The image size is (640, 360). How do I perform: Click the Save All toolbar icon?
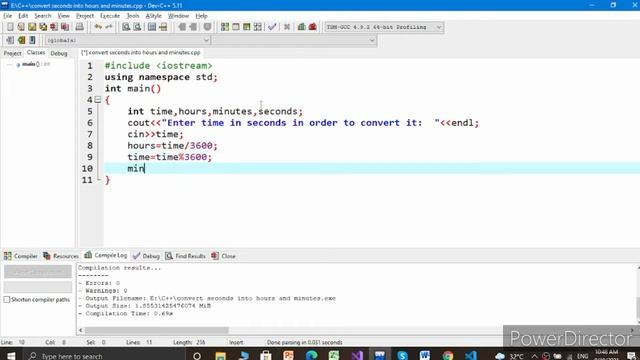pos(43,27)
